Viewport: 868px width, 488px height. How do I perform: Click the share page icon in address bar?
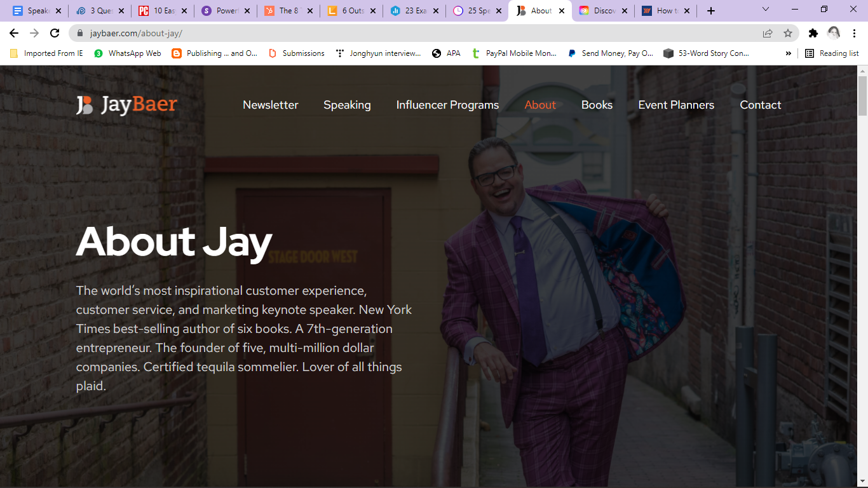pyautogui.click(x=768, y=33)
